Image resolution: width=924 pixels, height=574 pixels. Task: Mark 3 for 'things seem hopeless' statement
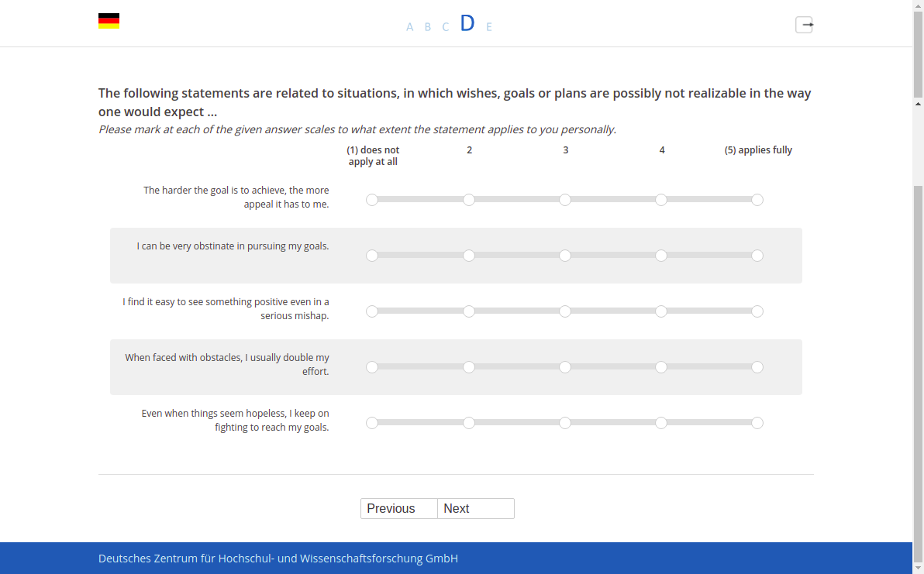pyautogui.click(x=565, y=423)
